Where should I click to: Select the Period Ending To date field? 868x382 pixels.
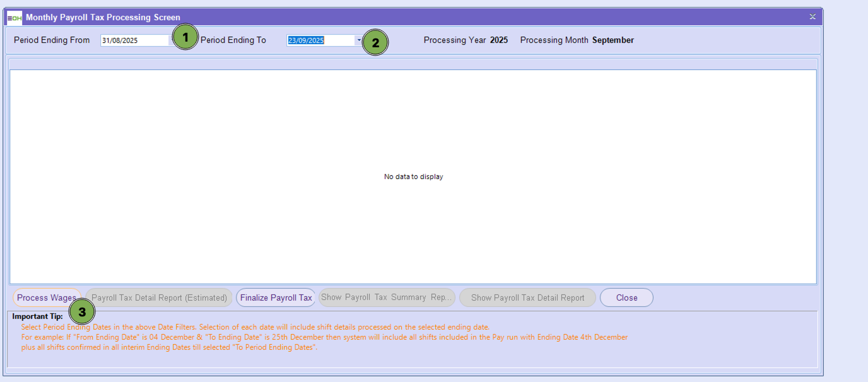(320, 40)
